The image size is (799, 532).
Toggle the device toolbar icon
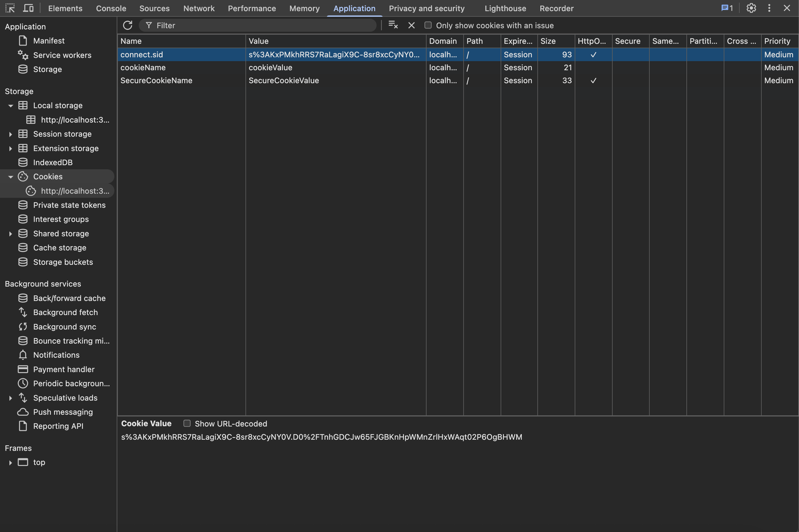28,8
